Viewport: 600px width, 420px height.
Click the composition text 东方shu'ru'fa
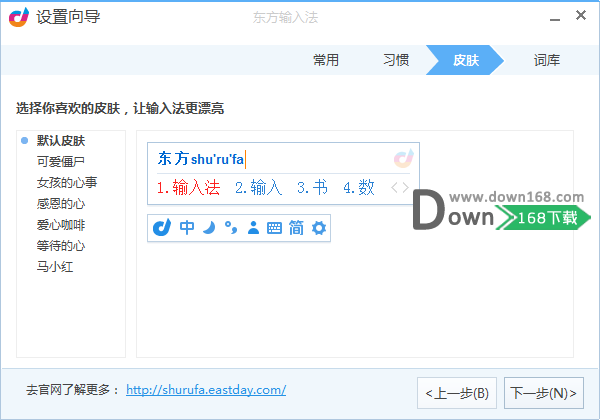(x=201, y=159)
